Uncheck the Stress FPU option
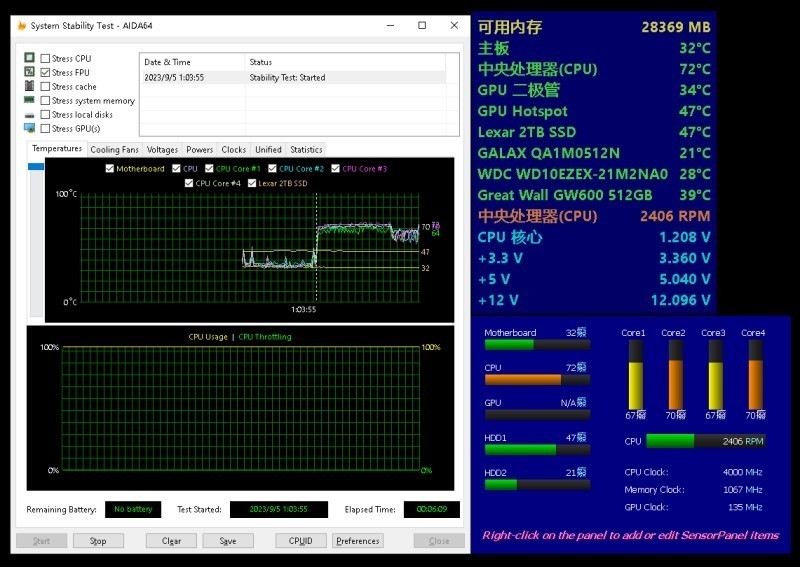The height and width of the screenshot is (567, 800). coord(45,73)
